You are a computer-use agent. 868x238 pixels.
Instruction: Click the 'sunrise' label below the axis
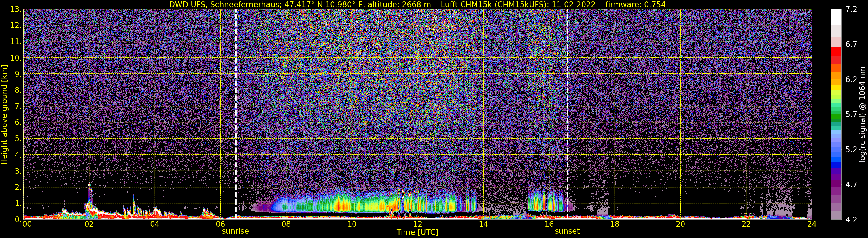point(235,231)
